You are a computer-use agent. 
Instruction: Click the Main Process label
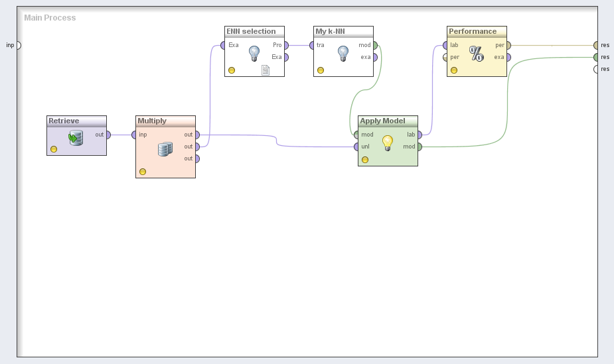coord(50,18)
